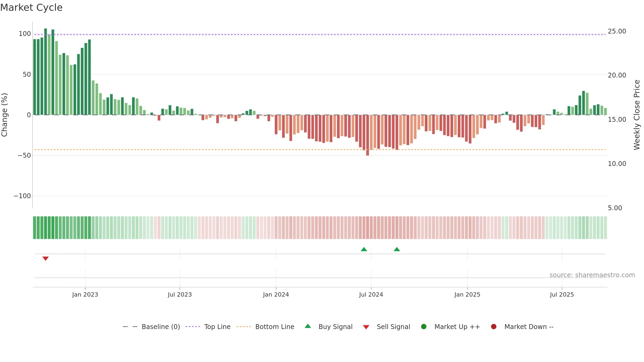This screenshot has width=644, height=362.
Task: Click the first buy signal triangle before Jul 2024
Action: point(364,249)
